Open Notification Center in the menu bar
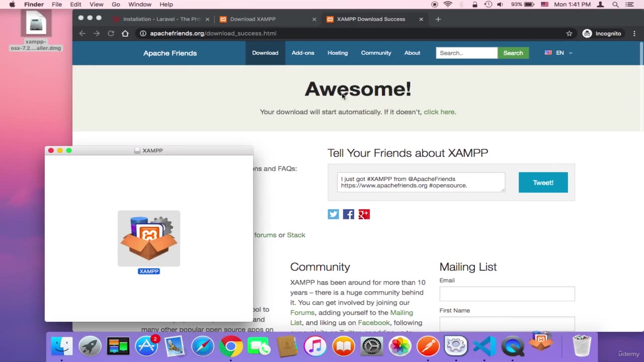 pyautogui.click(x=629, y=5)
